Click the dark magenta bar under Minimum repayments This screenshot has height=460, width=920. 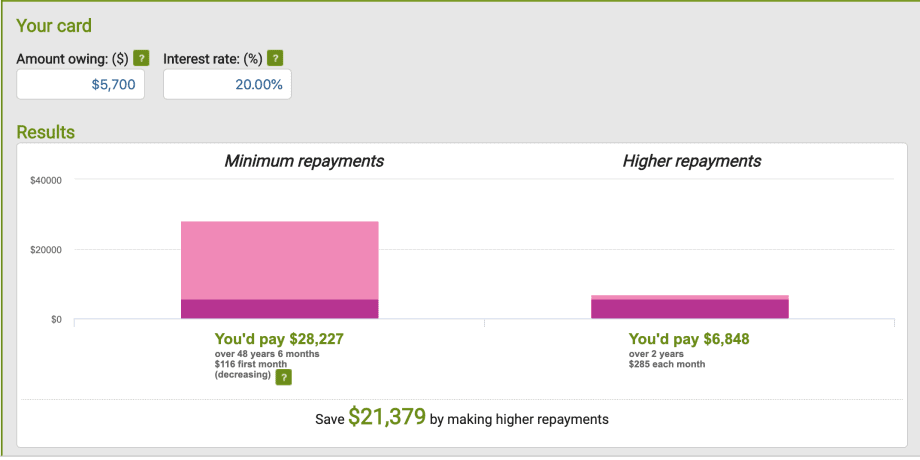pos(279,309)
